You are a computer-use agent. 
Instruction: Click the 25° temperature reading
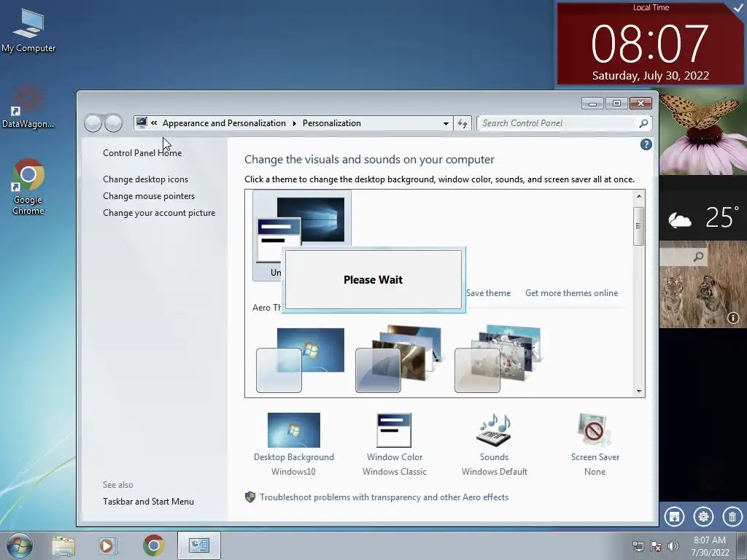tap(722, 217)
